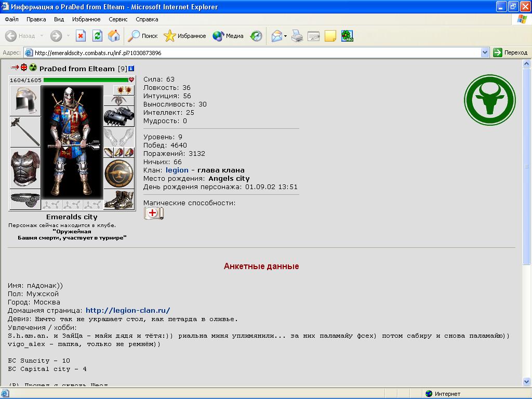532x399 pixels.
Task: Open Избранное favorites star button
Action: click(185, 36)
